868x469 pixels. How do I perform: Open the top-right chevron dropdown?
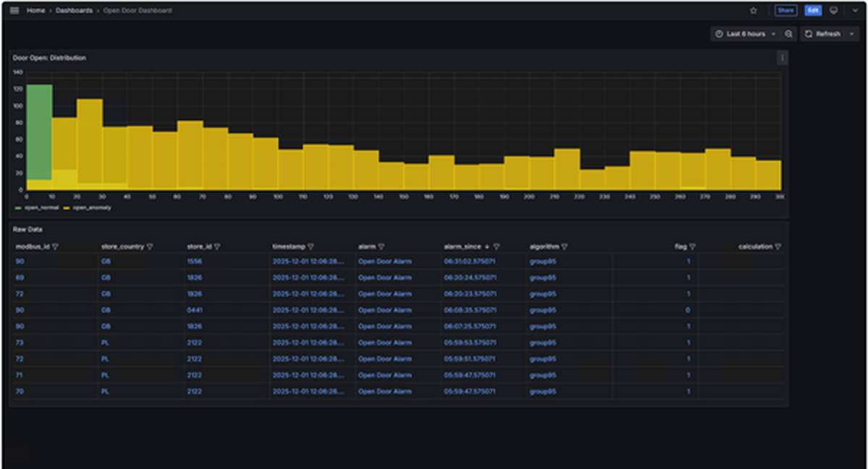pyautogui.click(x=856, y=10)
